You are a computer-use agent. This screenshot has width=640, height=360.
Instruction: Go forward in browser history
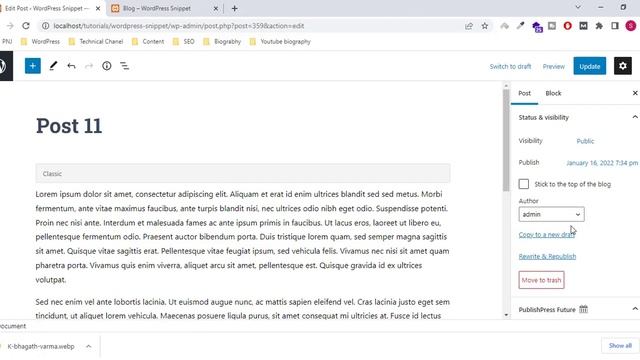click(10, 26)
